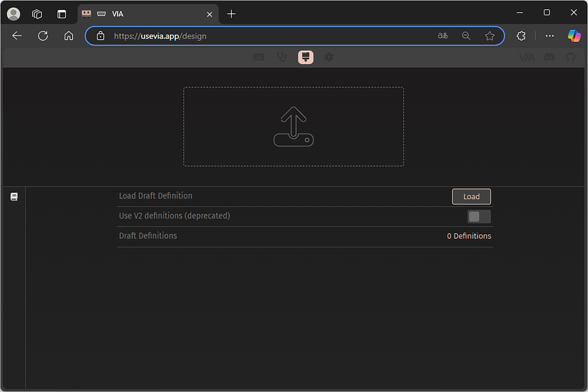This screenshot has height=392, width=588.
Task: Open a new browser tab
Action: click(x=231, y=14)
